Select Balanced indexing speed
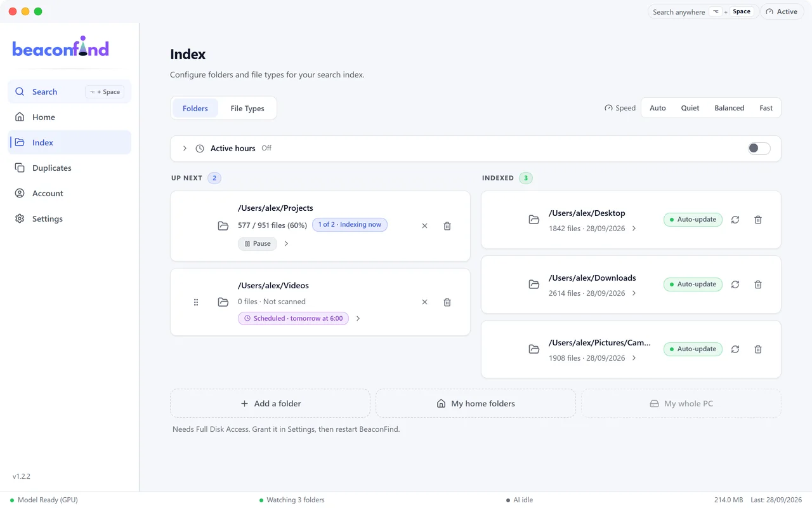This screenshot has width=812, height=508. tap(730, 108)
